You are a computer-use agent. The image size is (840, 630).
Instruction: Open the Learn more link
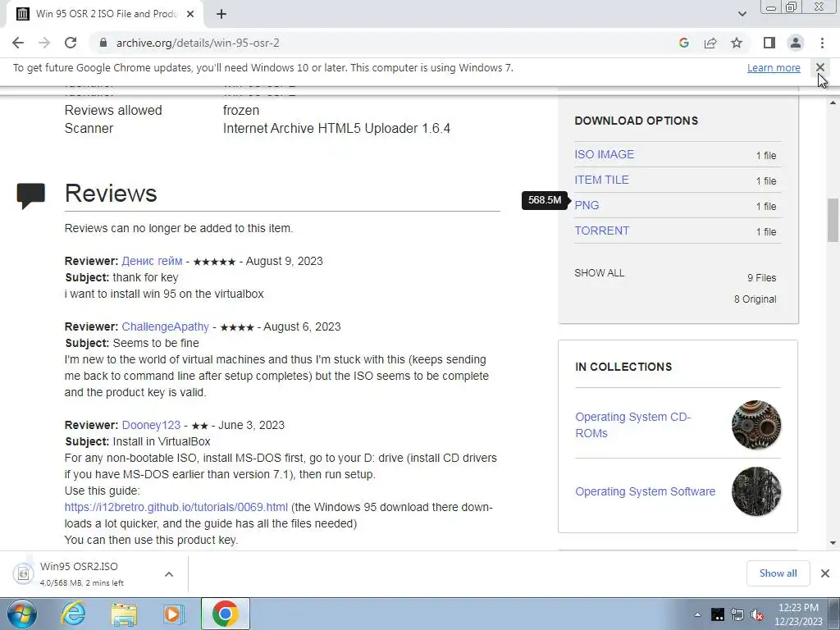pyautogui.click(x=774, y=68)
